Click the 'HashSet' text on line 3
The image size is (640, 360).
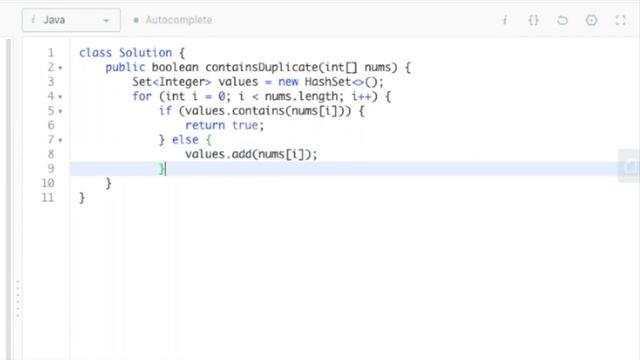328,82
